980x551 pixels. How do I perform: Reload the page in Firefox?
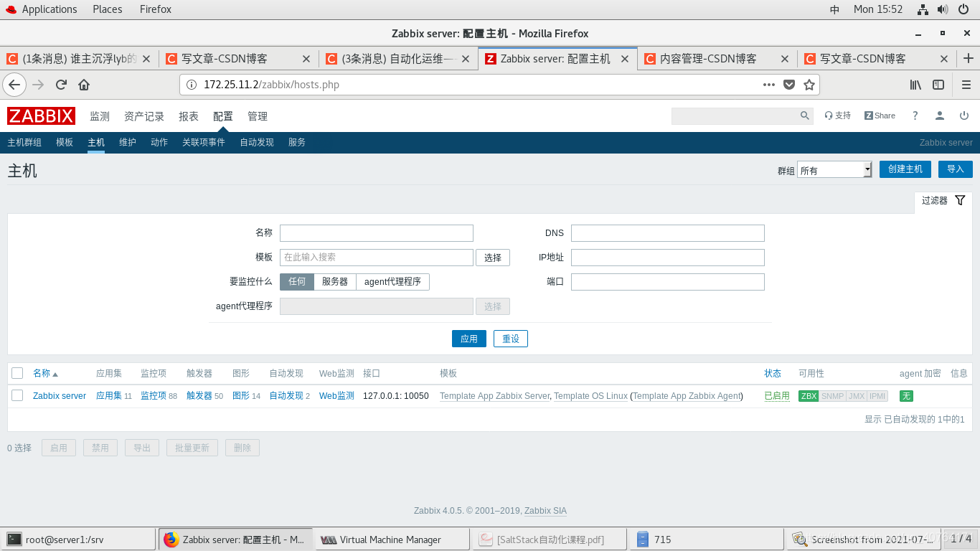61,85
